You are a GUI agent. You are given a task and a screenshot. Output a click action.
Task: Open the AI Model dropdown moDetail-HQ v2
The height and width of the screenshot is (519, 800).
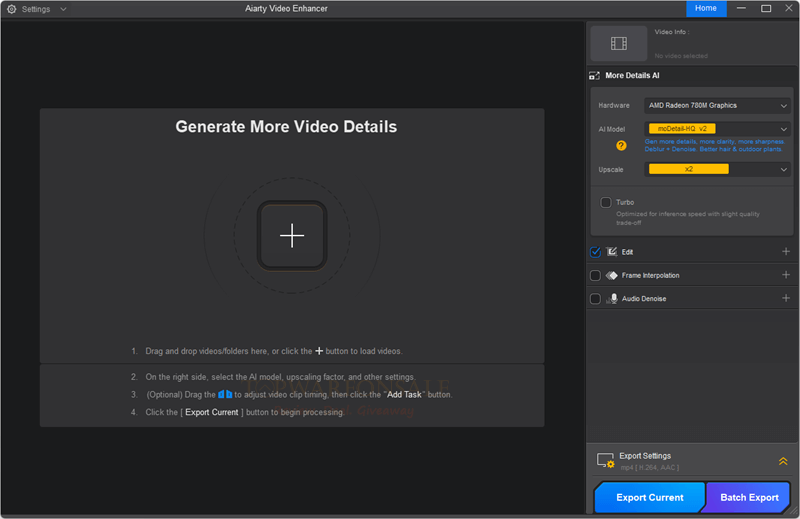[717, 129]
